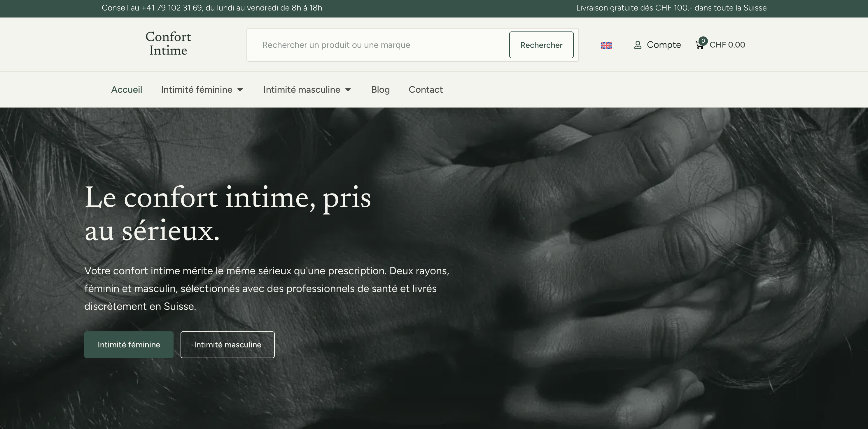
Task: Click the advice phone number banner text
Action: tap(212, 8)
